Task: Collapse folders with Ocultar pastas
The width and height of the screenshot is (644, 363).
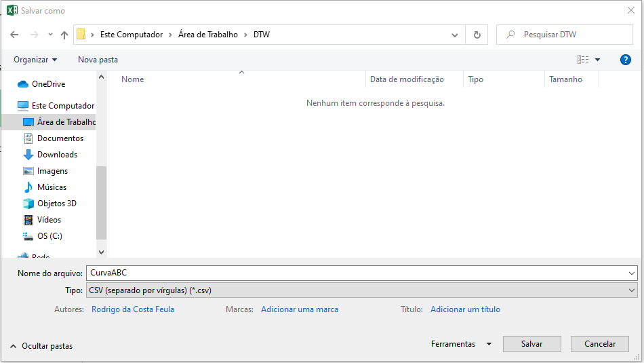Action: pyautogui.click(x=41, y=346)
